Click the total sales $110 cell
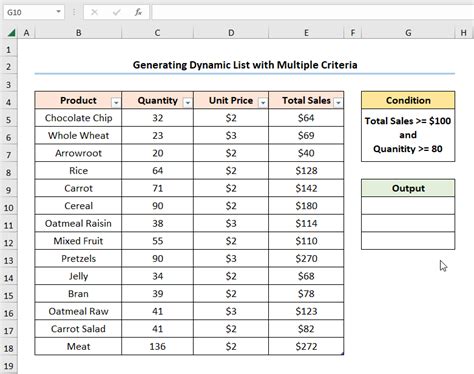 click(306, 241)
